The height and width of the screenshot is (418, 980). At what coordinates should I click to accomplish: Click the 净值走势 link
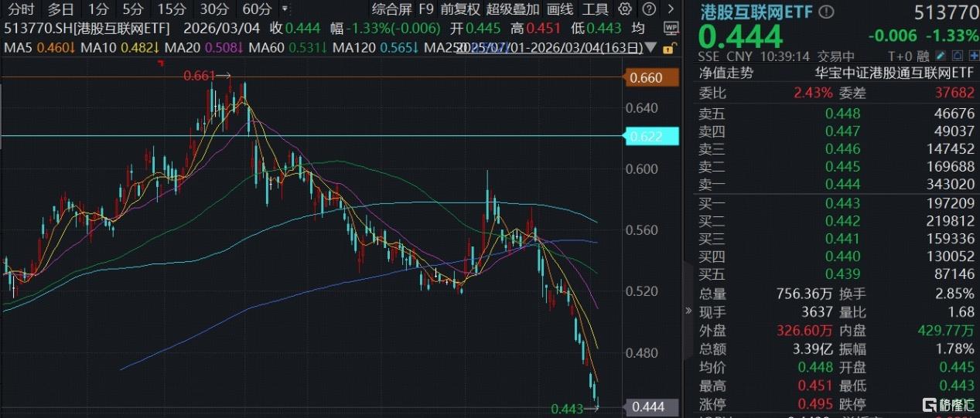(x=726, y=73)
